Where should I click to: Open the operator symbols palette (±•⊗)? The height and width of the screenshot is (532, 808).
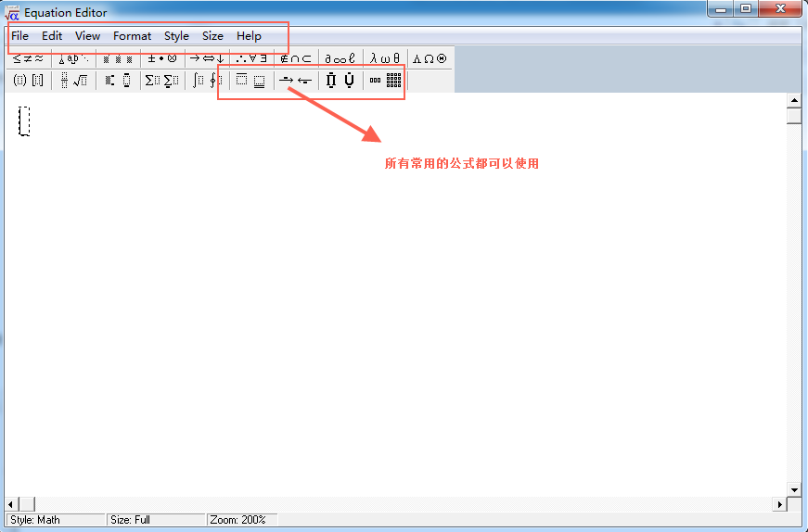[161, 58]
